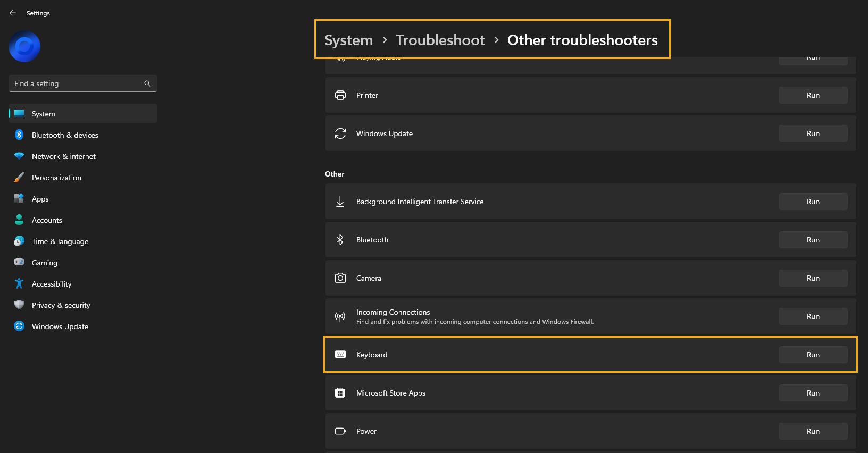The width and height of the screenshot is (868, 453).
Task: Click the Microsoft Store Apps label
Action: point(391,393)
